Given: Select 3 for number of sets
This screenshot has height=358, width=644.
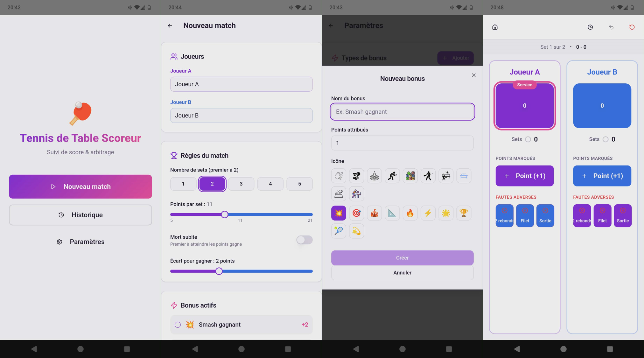Looking at the screenshot, I should [241, 184].
